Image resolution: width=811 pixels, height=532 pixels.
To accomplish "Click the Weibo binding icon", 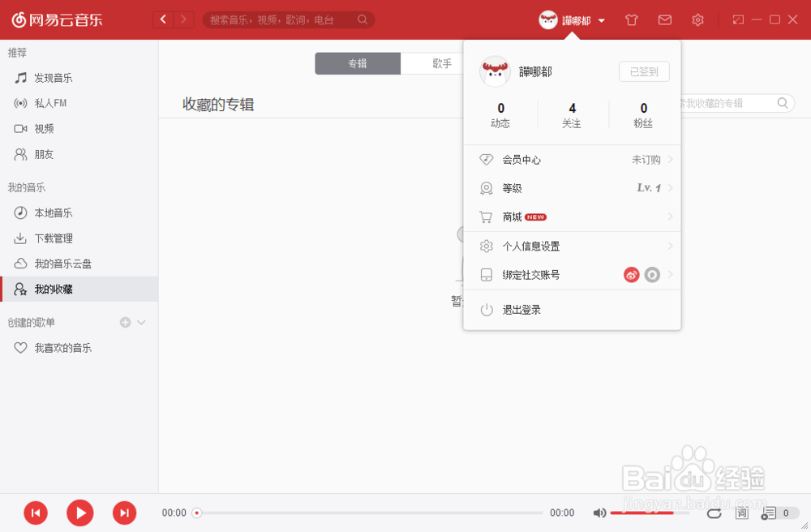I will pyautogui.click(x=632, y=275).
